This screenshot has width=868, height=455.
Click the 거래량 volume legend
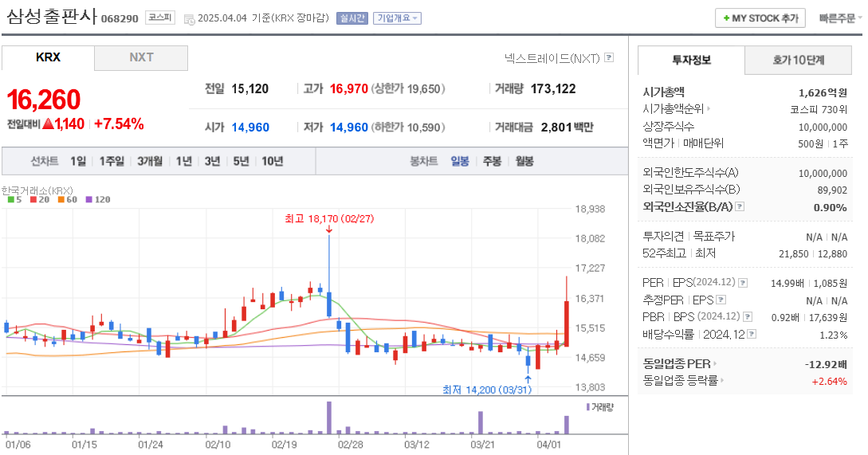[x=600, y=407]
